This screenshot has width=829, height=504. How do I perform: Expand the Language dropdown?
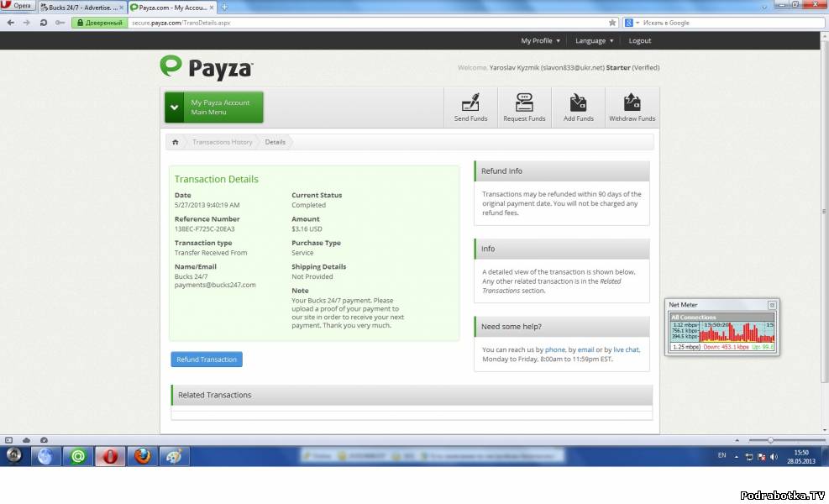[x=594, y=40]
